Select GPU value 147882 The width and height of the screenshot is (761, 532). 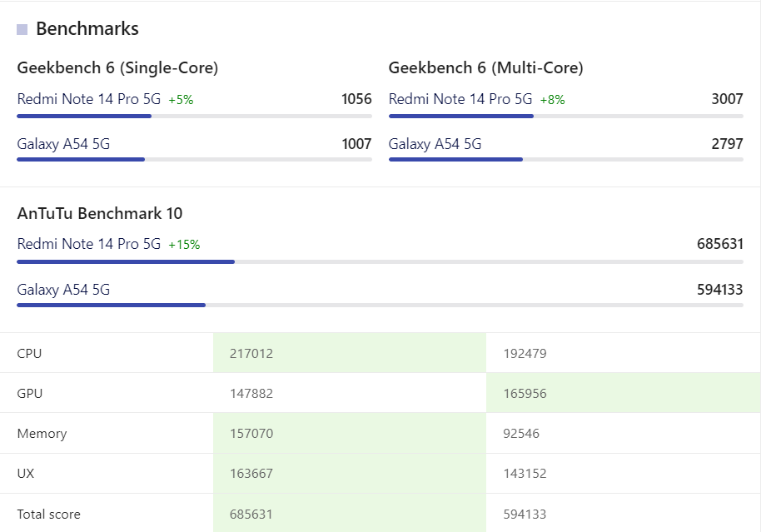tap(251, 393)
